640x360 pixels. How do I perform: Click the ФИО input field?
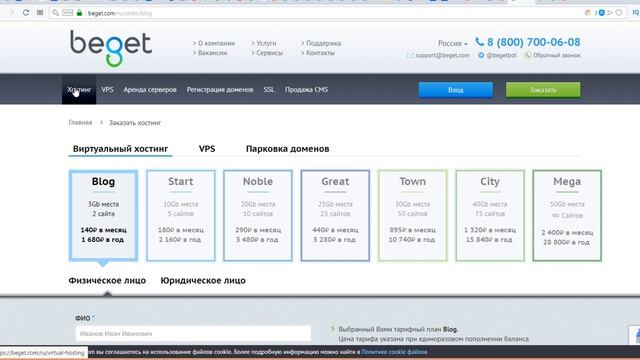(x=193, y=333)
